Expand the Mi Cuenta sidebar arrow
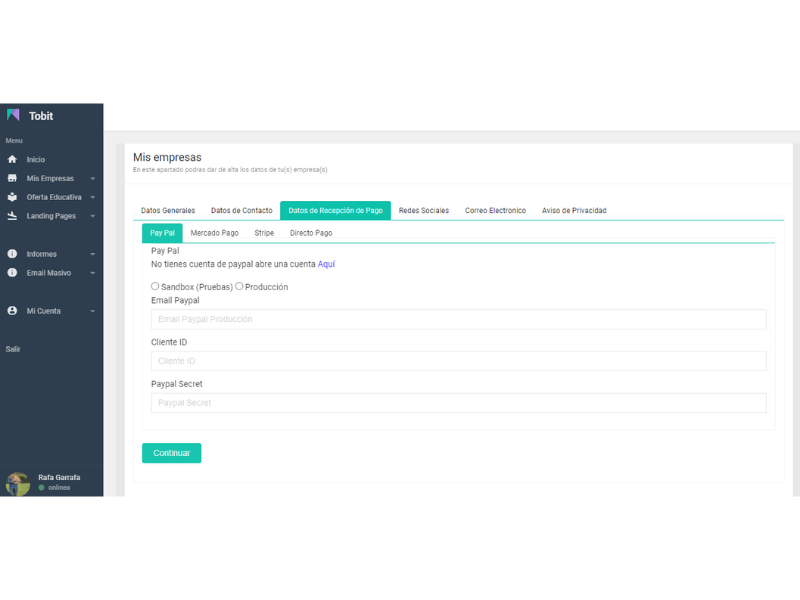 (x=93, y=312)
